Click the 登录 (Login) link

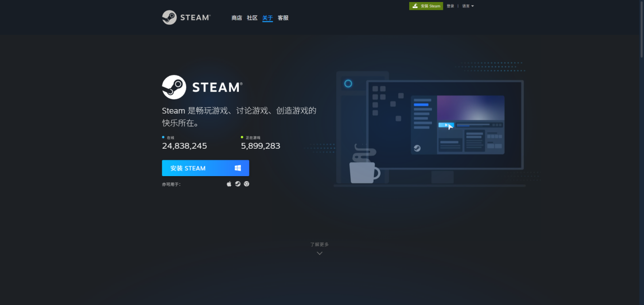[450, 6]
